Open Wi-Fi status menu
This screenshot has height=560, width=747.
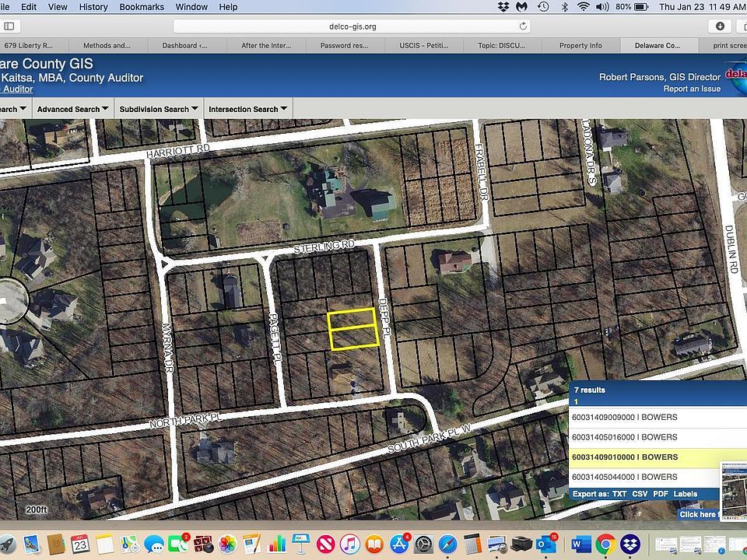coord(583,7)
